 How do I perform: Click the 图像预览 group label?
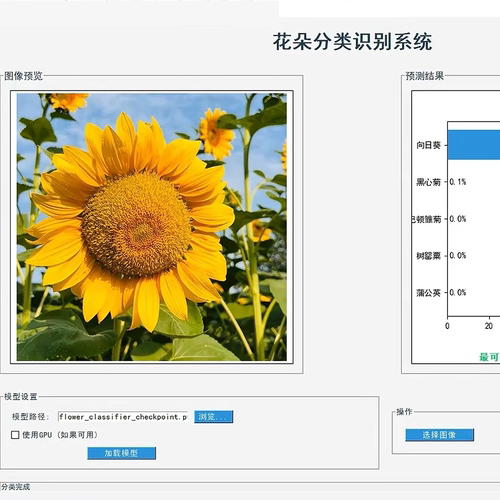pos(23,76)
